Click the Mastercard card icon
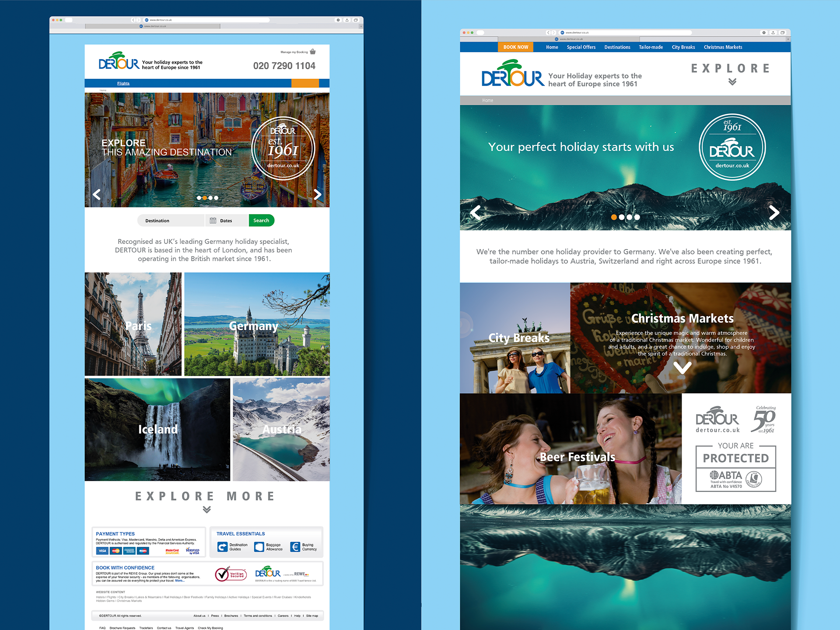 (116, 551)
